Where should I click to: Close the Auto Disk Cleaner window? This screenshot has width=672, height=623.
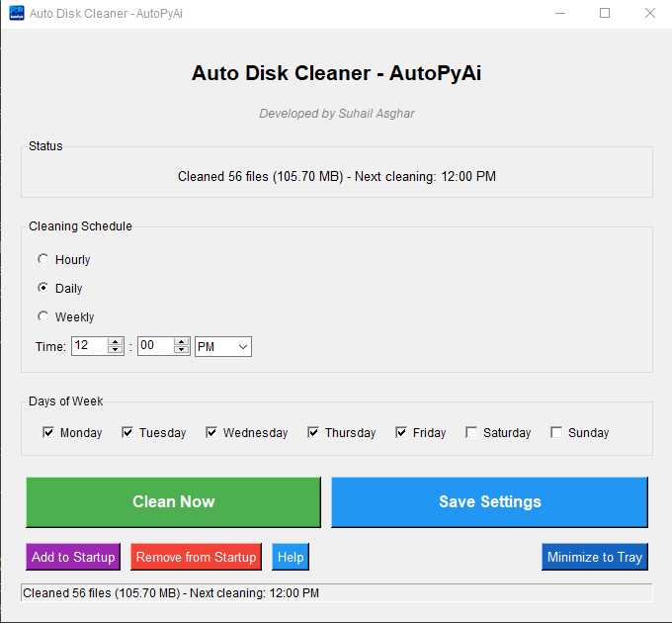[x=650, y=13]
